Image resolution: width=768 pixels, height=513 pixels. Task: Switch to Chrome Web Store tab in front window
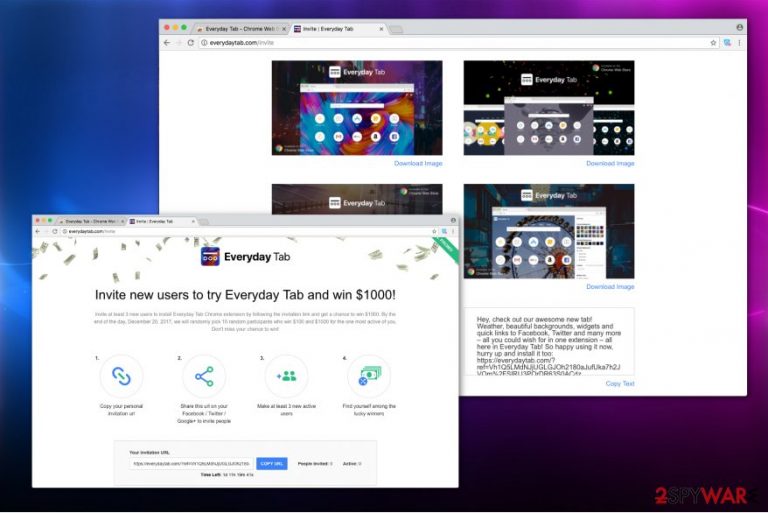pos(92,221)
